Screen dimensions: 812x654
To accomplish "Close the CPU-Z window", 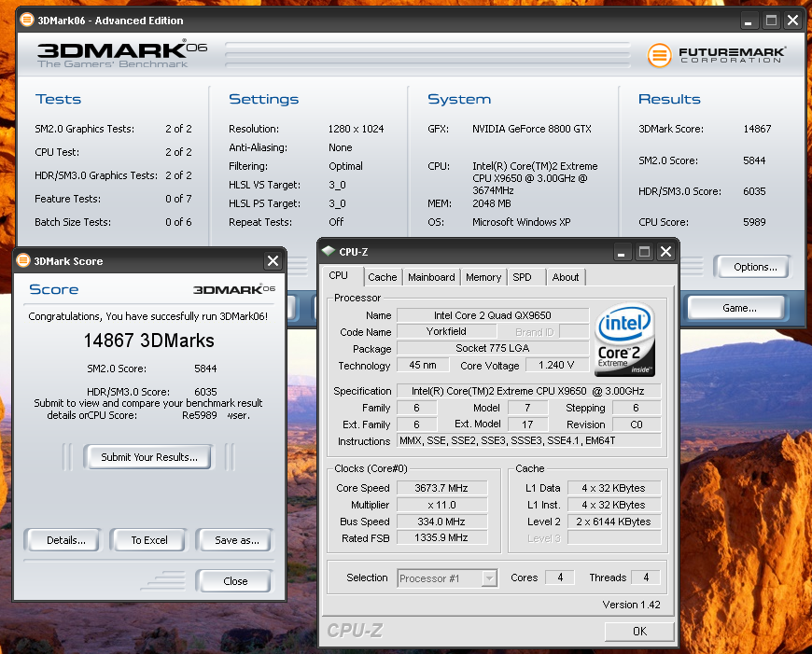I will point(666,252).
